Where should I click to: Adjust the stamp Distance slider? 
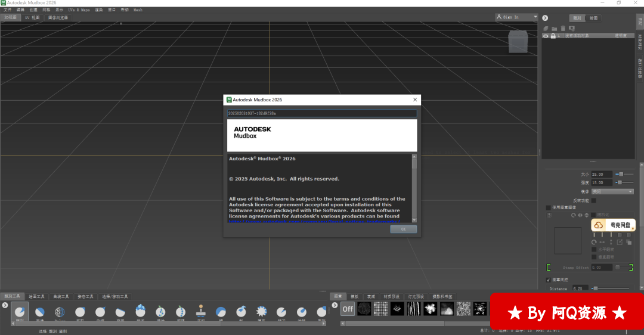[x=611, y=289]
